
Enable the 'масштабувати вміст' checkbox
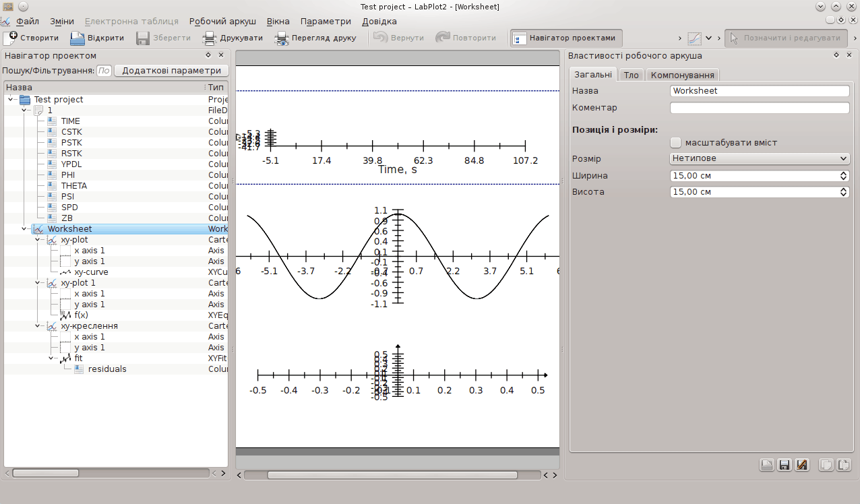(x=676, y=142)
